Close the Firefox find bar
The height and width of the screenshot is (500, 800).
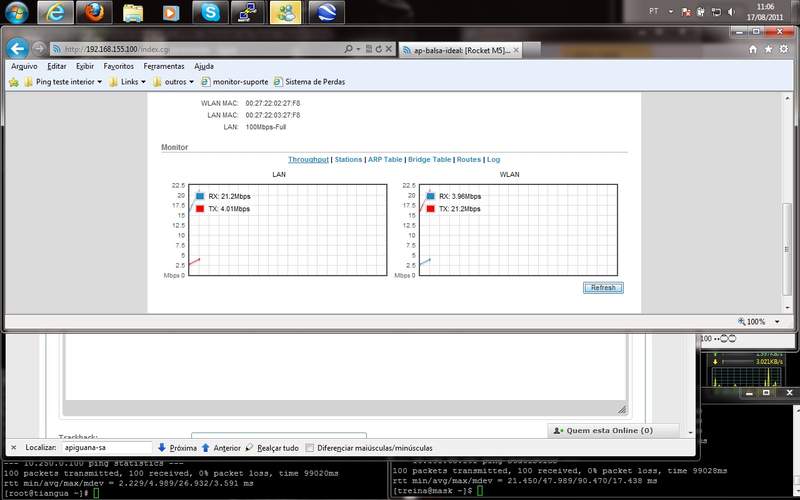tap(14, 448)
